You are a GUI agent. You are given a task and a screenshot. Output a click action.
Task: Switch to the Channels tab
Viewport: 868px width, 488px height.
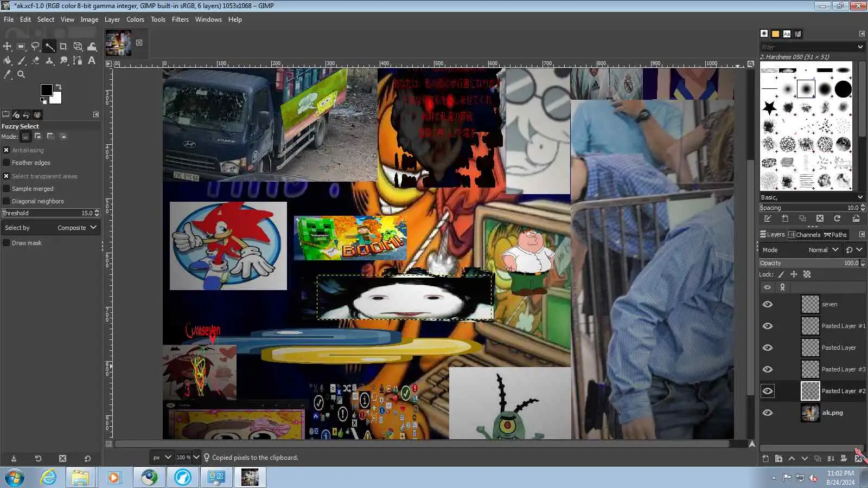coord(804,235)
